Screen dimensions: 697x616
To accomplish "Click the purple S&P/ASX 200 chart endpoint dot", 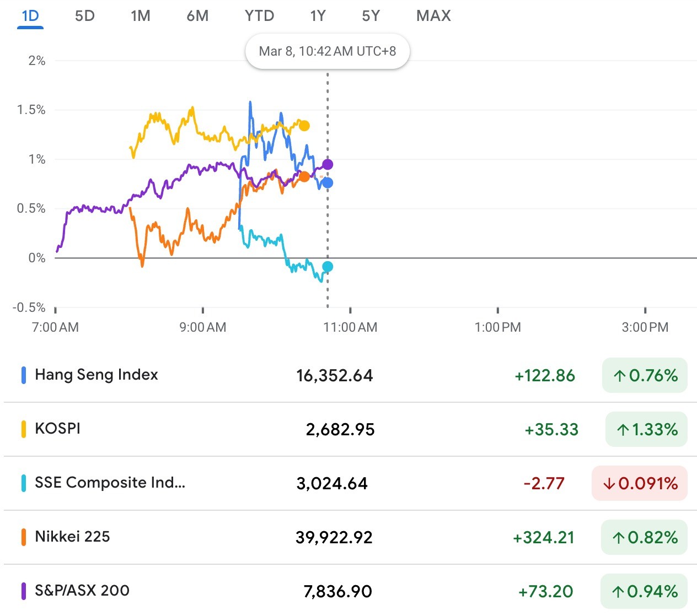I will pyautogui.click(x=328, y=164).
